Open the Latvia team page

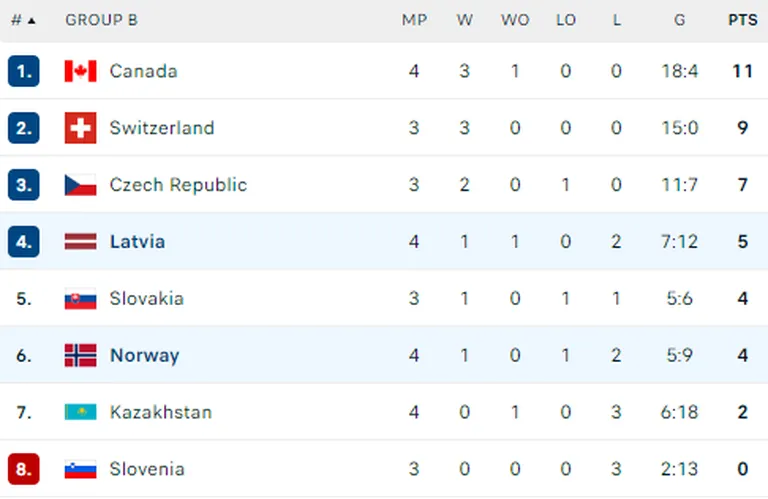click(x=138, y=241)
